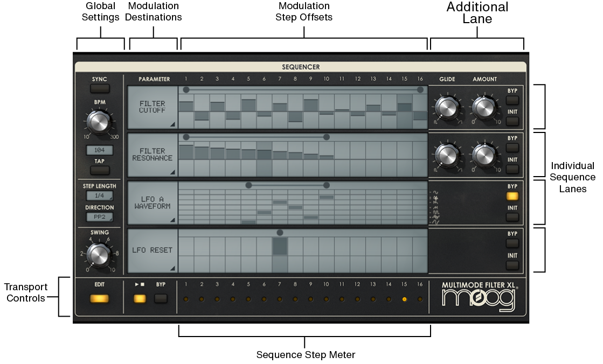The width and height of the screenshot is (603, 364).
Task: Click the SEQUENCER title bar
Action: [x=301, y=67]
